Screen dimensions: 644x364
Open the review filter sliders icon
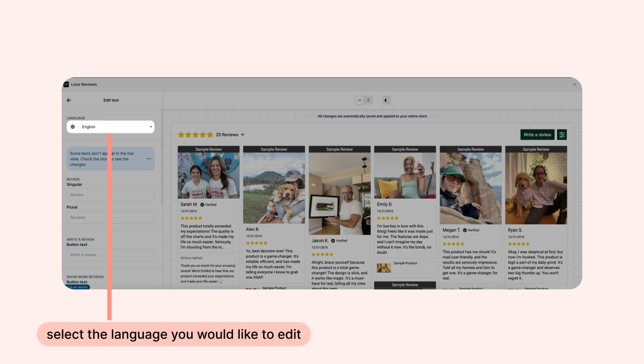tap(562, 135)
